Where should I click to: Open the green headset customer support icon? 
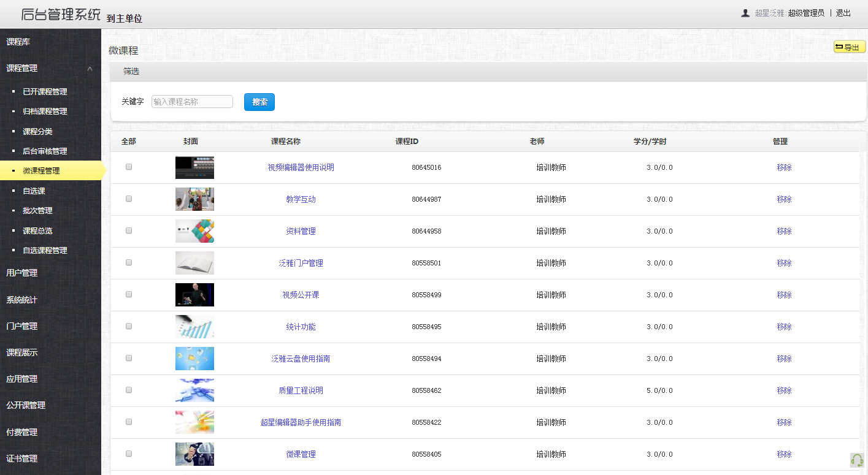pyautogui.click(x=857, y=459)
